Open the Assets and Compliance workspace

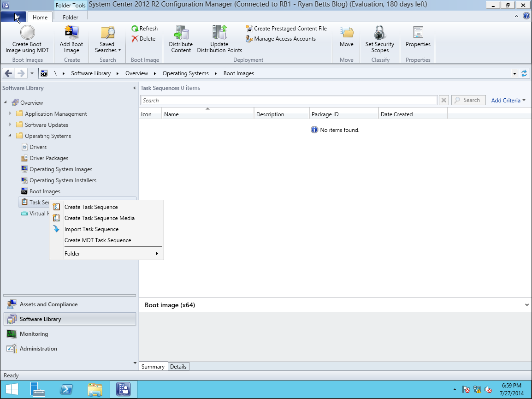click(70, 304)
